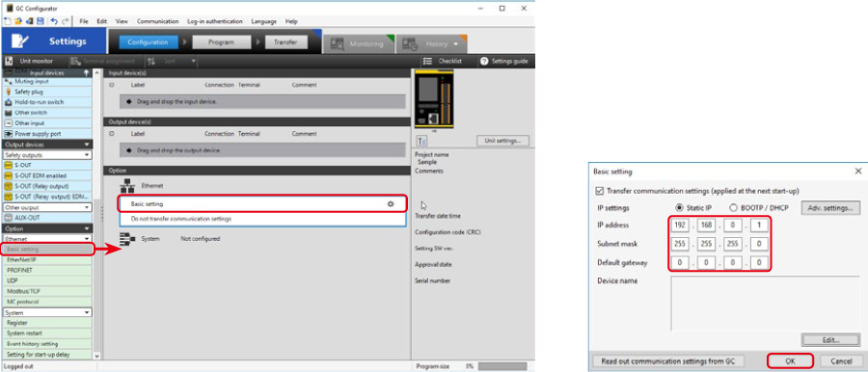Screen dimensions: 868x372
Task: Click the Settings guide question mark icon
Action: [484, 61]
